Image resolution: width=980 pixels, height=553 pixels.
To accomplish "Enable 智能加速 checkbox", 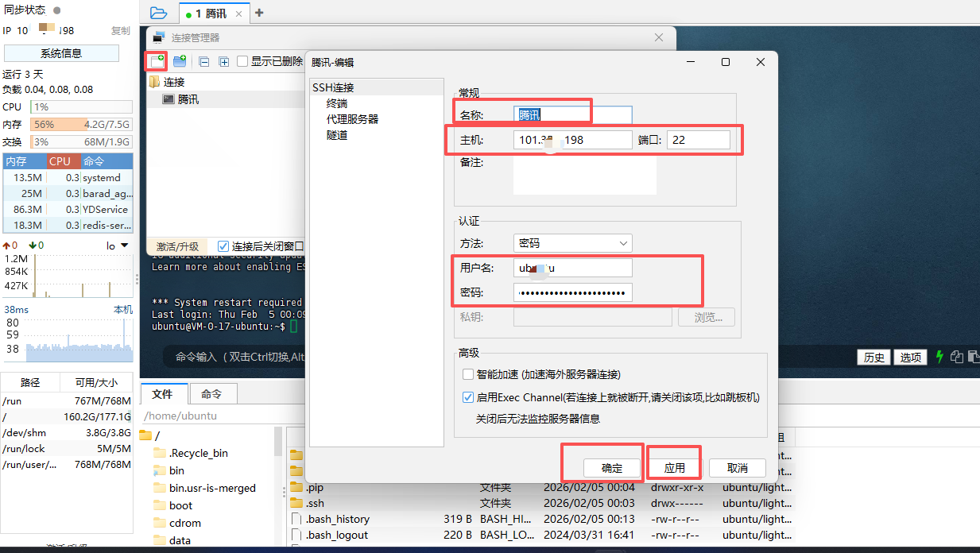I will point(467,374).
